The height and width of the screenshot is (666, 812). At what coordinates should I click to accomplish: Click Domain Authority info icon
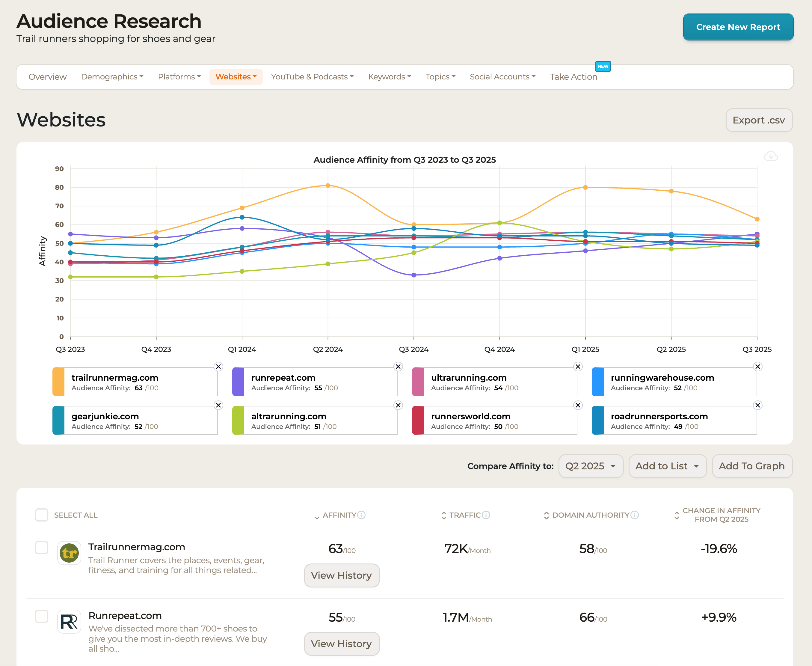635,515
